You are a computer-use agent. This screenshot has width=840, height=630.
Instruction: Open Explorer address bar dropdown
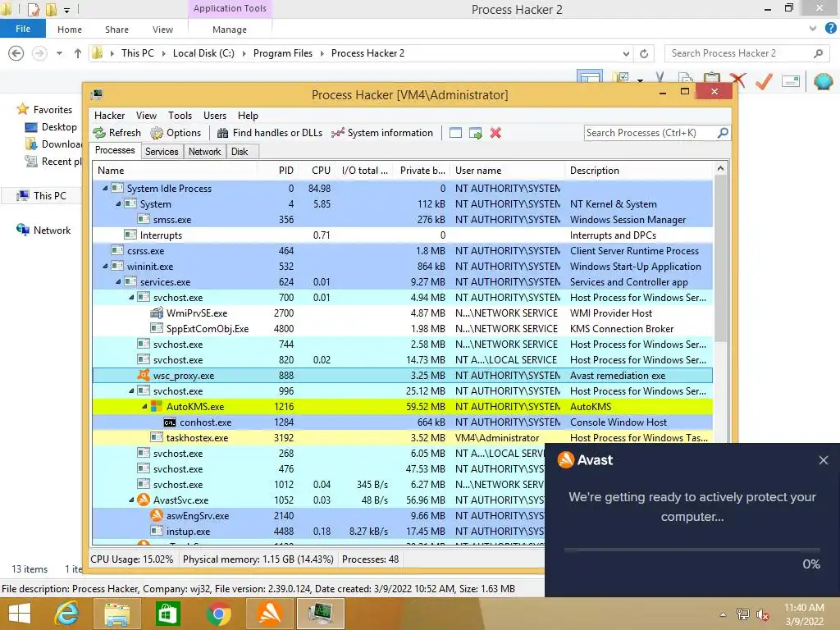tap(626, 53)
